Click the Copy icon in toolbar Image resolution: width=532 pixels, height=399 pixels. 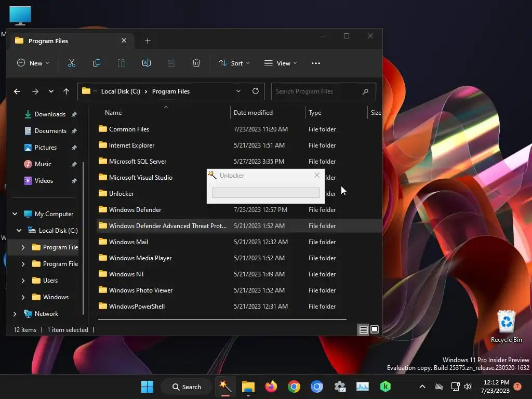pos(97,63)
